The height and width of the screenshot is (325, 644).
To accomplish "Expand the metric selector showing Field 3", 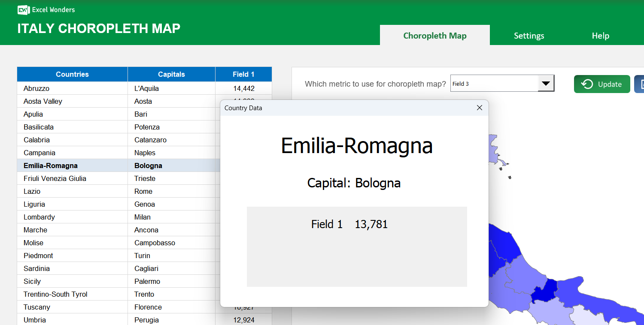I will pyautogui.click(x=546, y=84).
